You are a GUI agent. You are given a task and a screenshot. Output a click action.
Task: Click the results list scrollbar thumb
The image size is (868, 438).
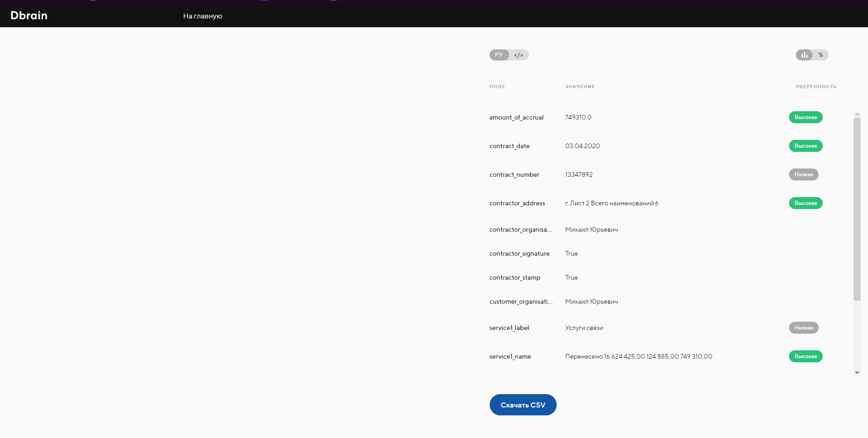coord(857,209)
